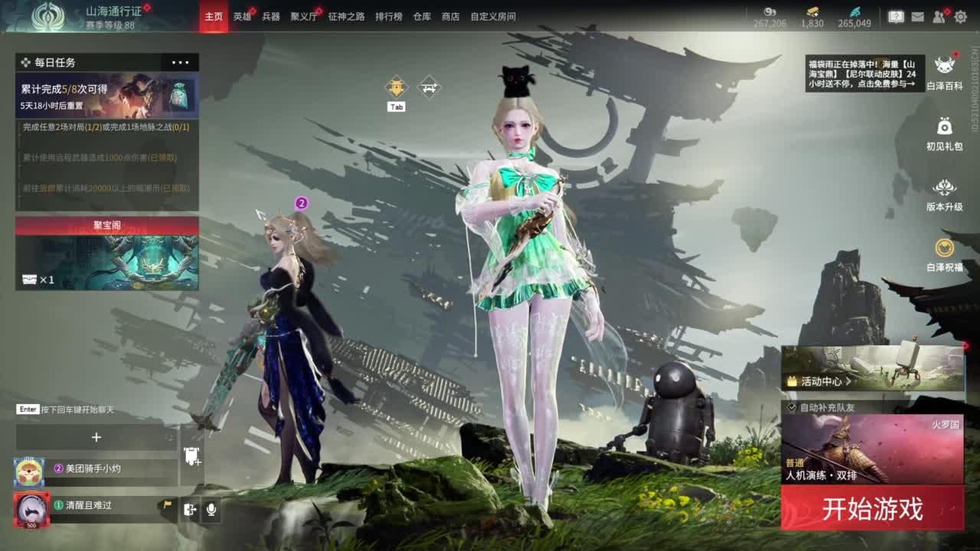
Task: Expand 活动中心 event center chevron
Action: tap(848, 381)
